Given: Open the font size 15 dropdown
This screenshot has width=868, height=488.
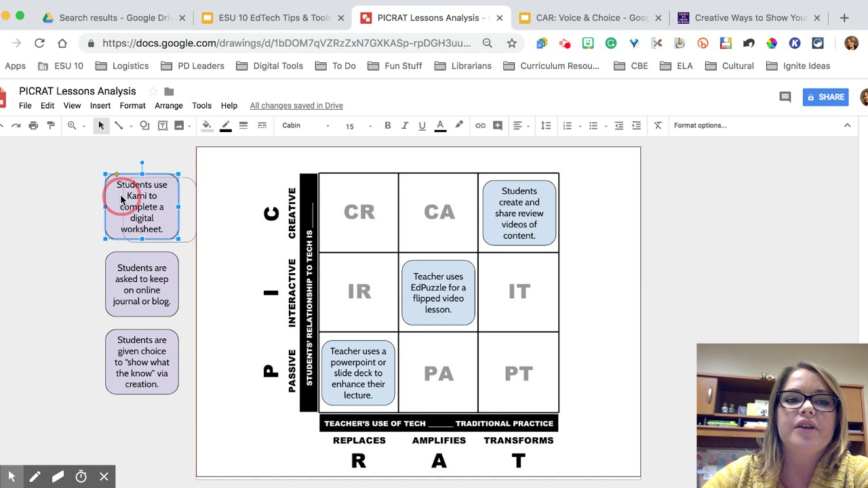Looking at the screenshot, I should click(x=359, y=126).
